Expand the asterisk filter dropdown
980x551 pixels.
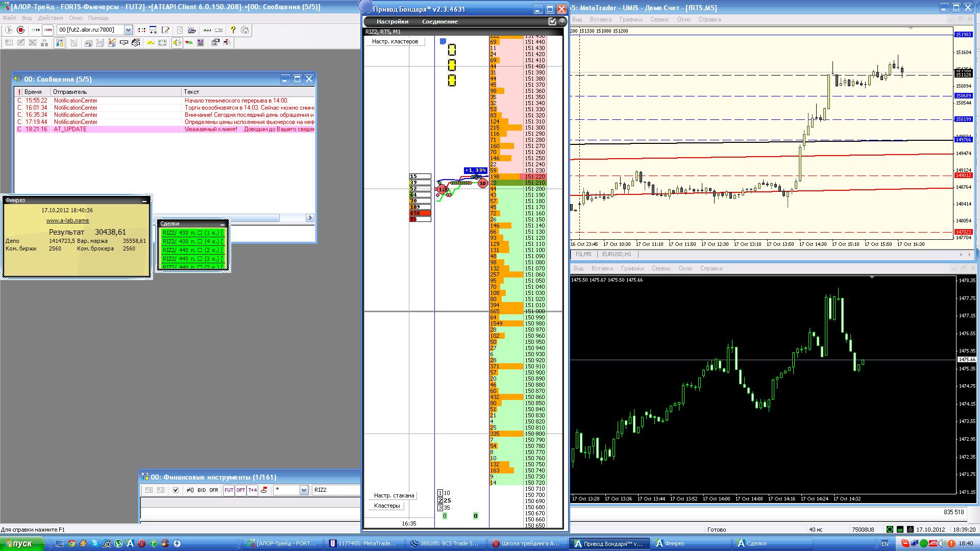point(304,490)
